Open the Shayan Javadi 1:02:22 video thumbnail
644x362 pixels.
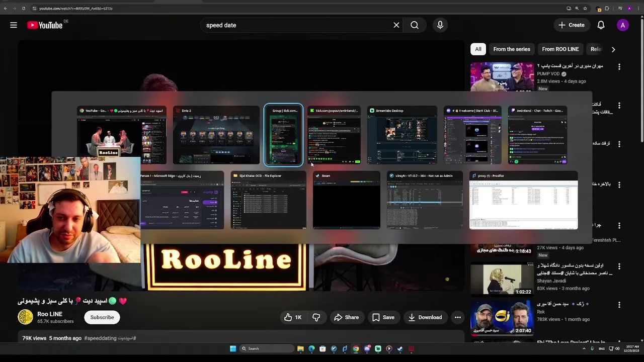pos(502,279)
